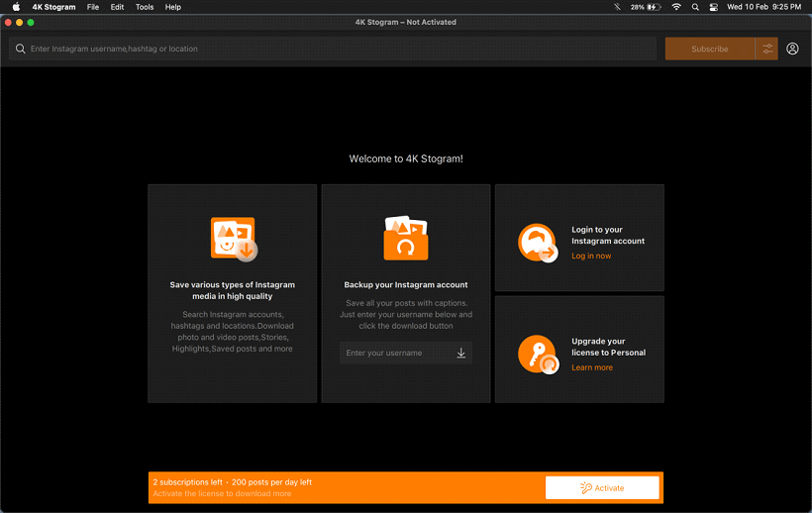Viewport: 812px width, 513px height.
Task: Click 'Activate the license to download more' text
Action: (222, 494)
